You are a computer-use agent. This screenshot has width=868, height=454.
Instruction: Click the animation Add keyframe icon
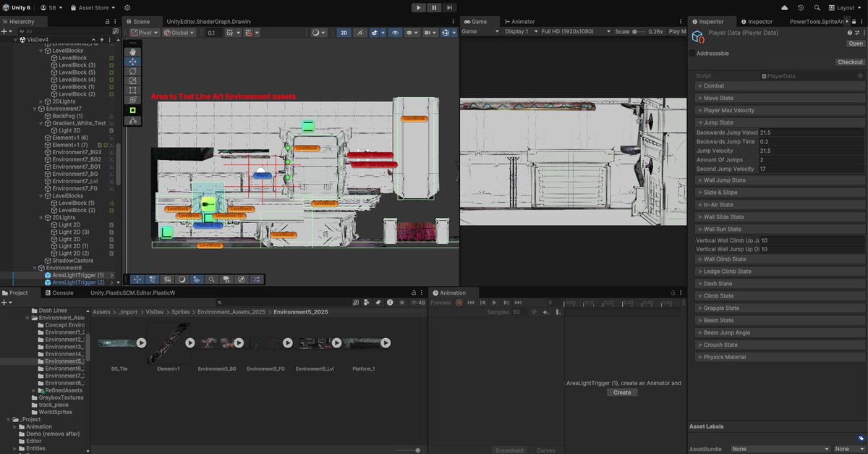click(x=546, y=312)
